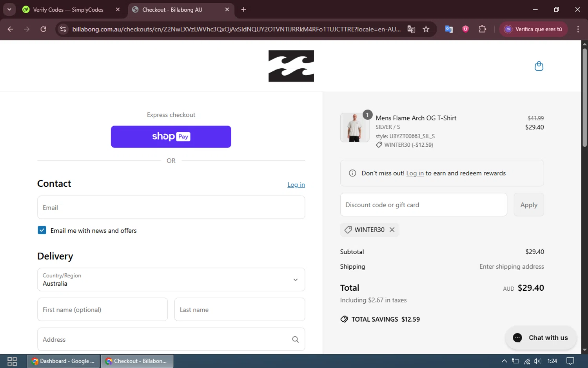The width and height of the screenshot is (588, 368).
Task: Open the red shield extension icon
Action: tap(466, 29)
